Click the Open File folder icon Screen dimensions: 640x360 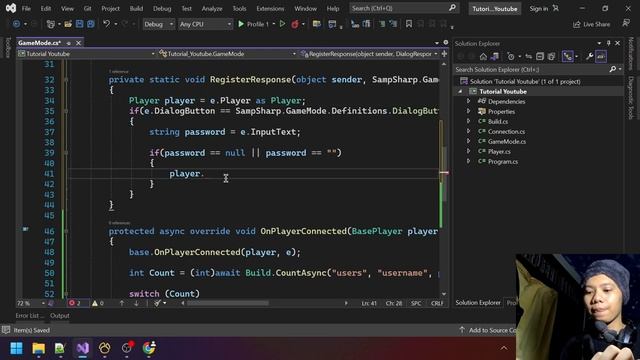pos(68,24)
